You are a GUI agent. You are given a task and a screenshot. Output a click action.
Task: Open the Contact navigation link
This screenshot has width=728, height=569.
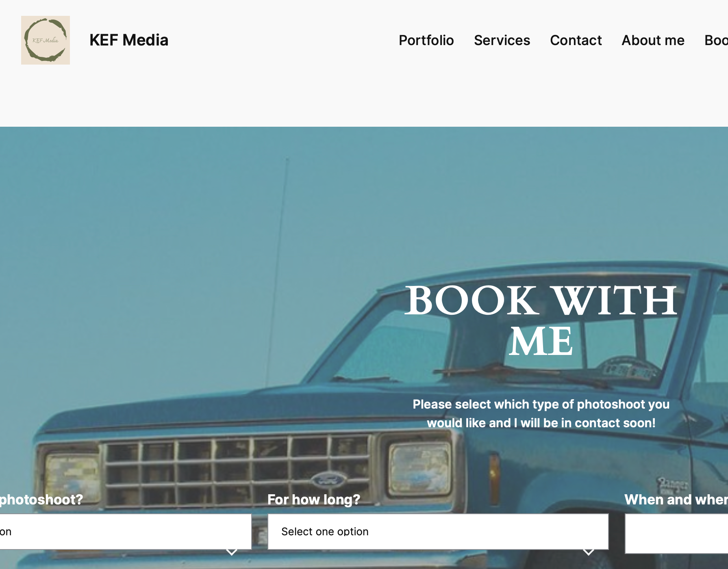(576, 40)
